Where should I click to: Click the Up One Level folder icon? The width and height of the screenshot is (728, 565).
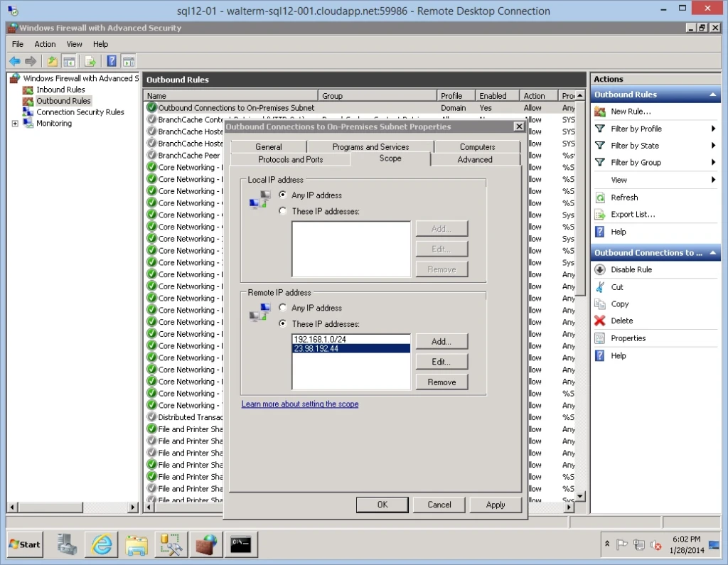click(x=53, y=61)
